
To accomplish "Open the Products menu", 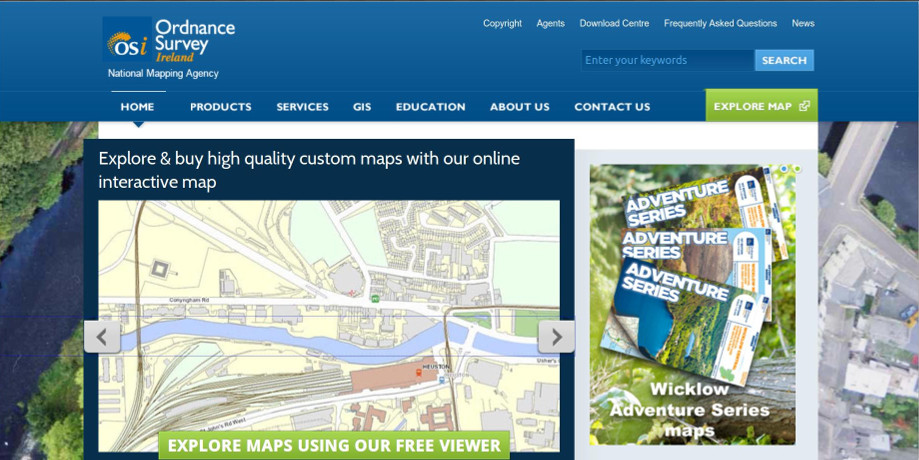I will 220,107.
